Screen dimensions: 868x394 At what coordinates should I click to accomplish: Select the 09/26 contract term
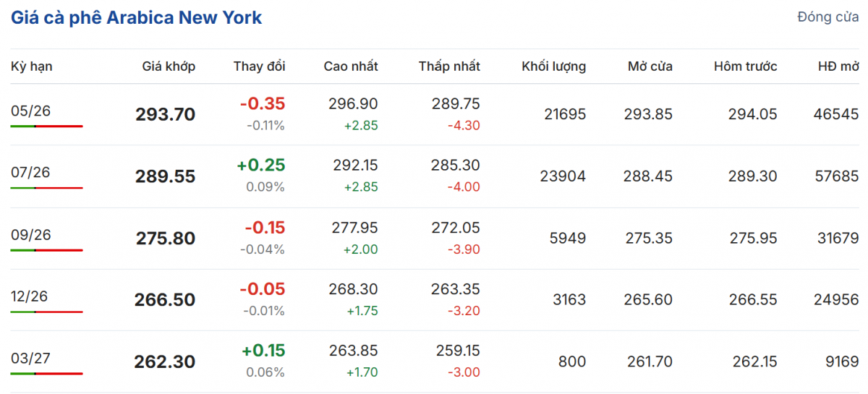point(30,235)
